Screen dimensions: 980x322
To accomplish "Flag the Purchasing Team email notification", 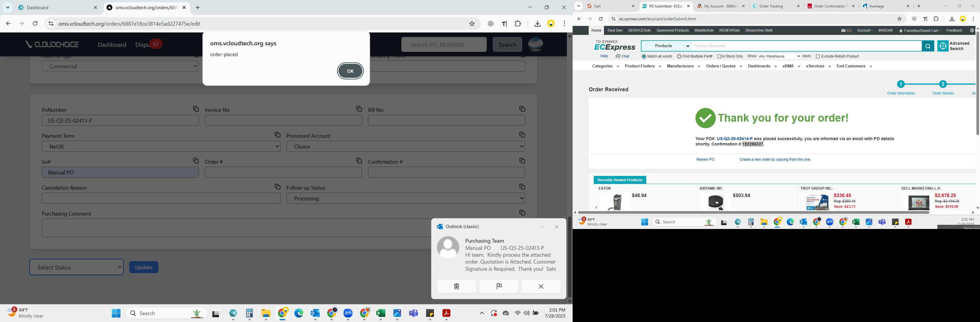I will (499, 286).
